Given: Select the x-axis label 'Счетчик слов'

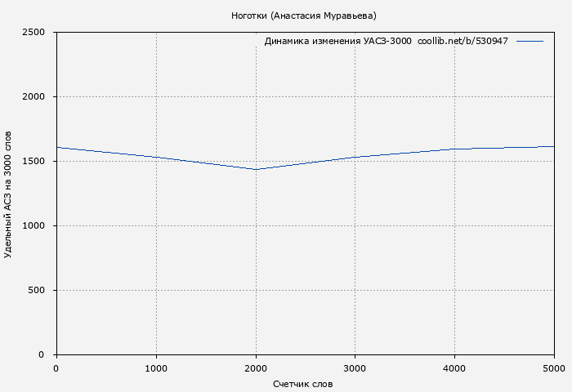Looking at the screenshot, I should click(303, 384).
